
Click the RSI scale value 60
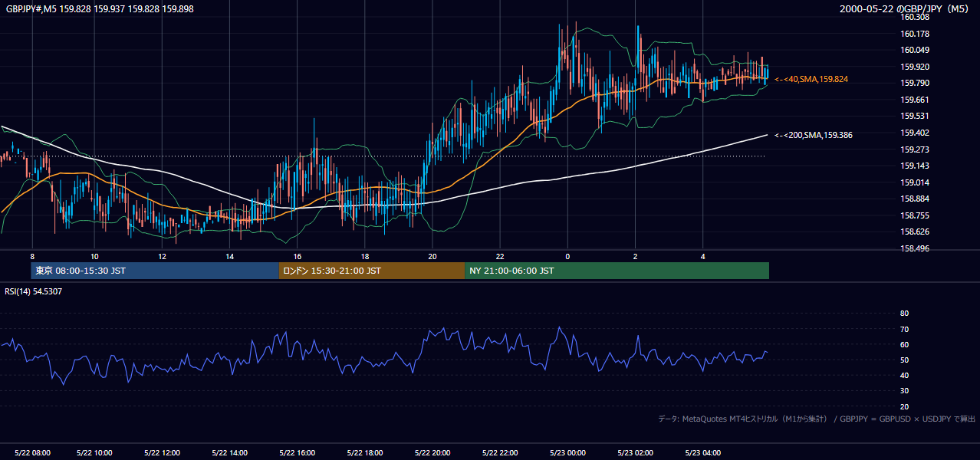click(904, 344)
